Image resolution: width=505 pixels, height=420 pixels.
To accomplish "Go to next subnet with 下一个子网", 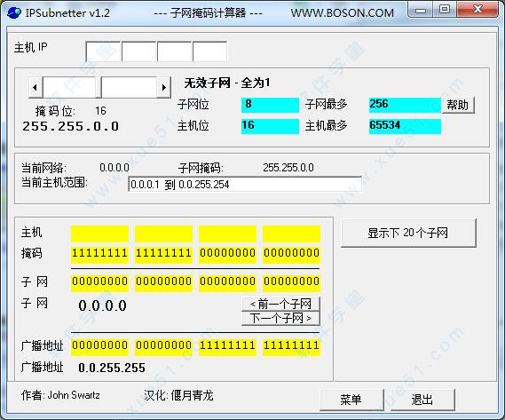I will pyautogui.click(x=280, y=318).
